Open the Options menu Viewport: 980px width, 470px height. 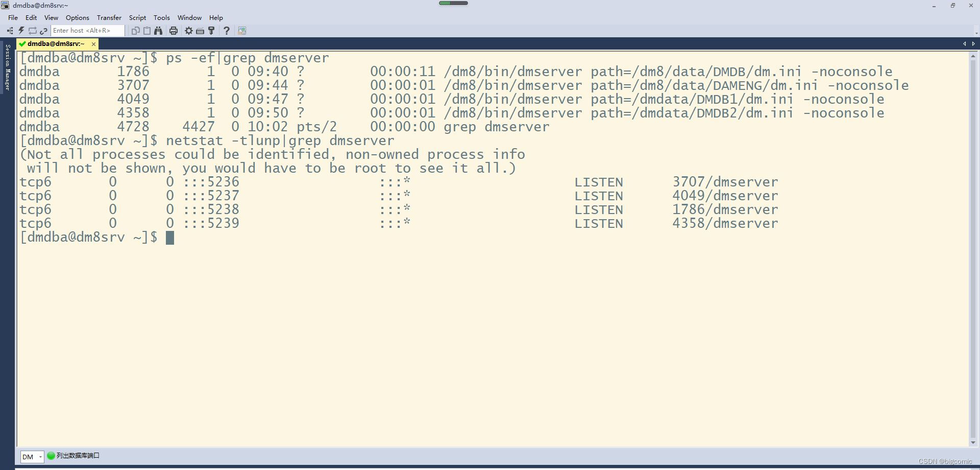click(x=78, y=17)
